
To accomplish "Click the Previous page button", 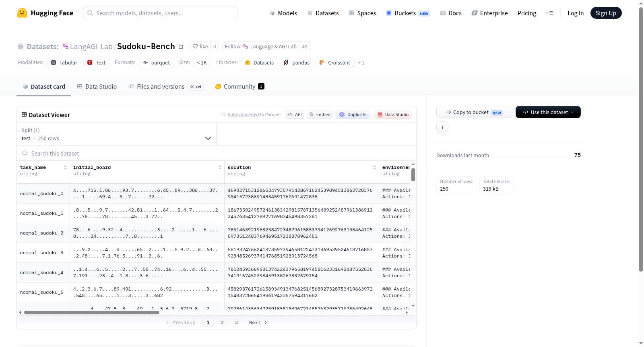I will tap(181, 322).
